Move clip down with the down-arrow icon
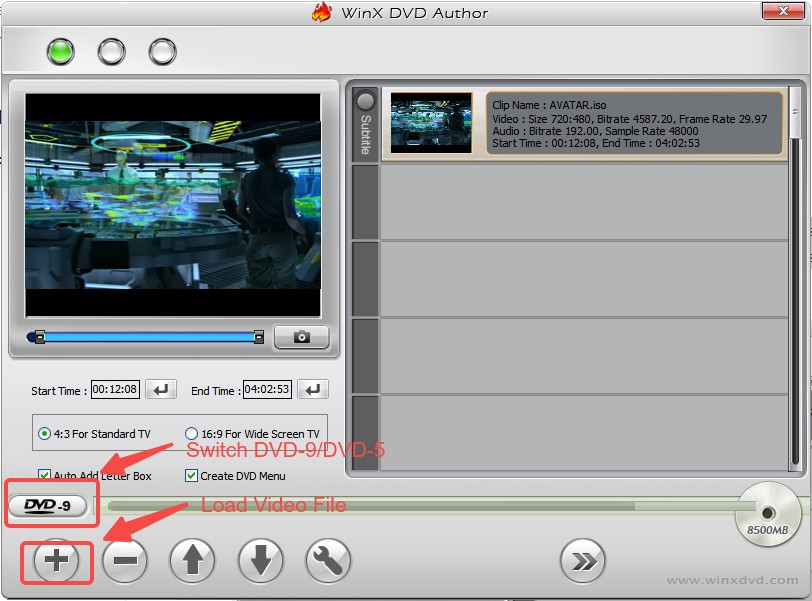This screenshot has height=601, width=812. (260, 562)
